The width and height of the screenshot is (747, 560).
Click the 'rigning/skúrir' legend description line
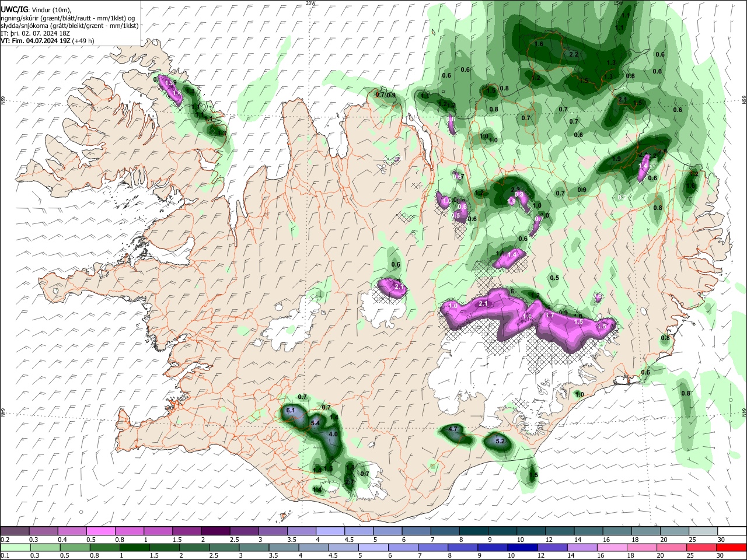tap(68, 18)
